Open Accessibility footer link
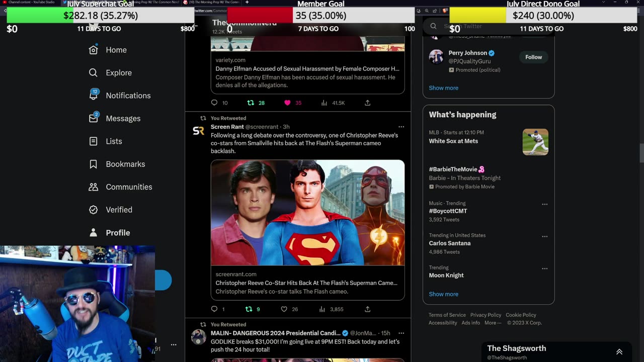Image resolution: width=644 pixels, height=362 pixels. click(443, 323)
